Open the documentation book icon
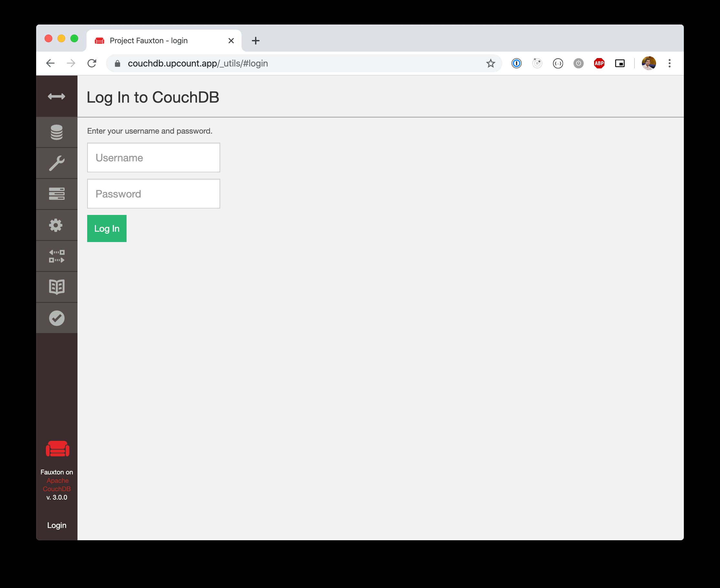 click(x=57, y=286)
